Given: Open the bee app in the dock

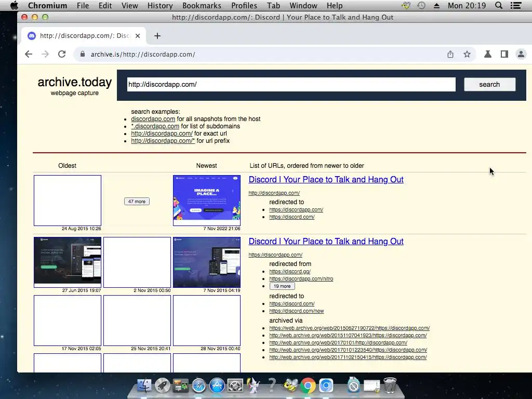Looking at the screenshot, I should [290, 385].
